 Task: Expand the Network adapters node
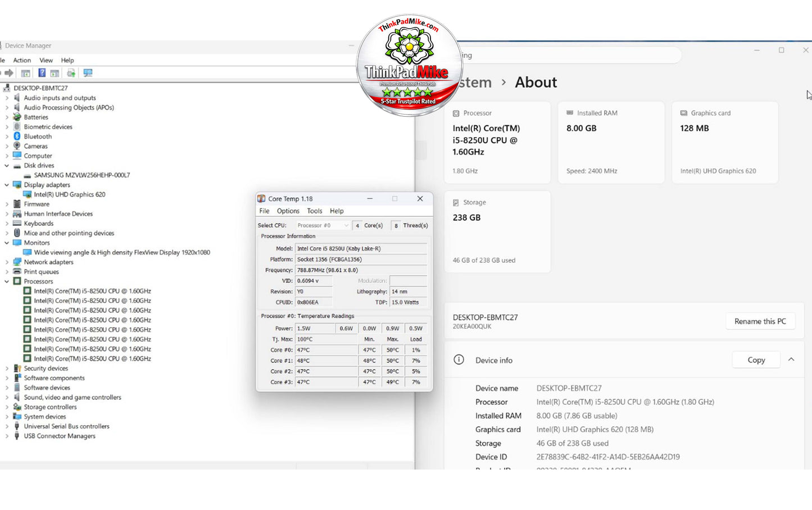7,262
